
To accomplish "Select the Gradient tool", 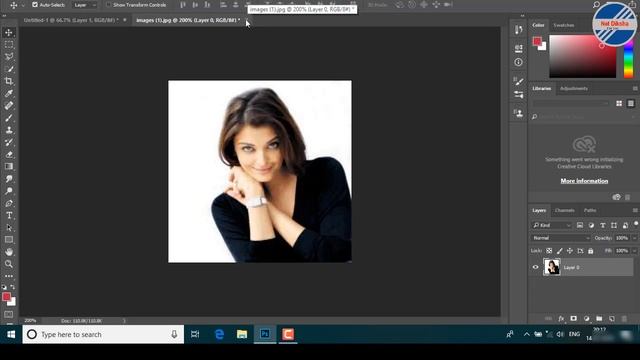I will point(9,167).
